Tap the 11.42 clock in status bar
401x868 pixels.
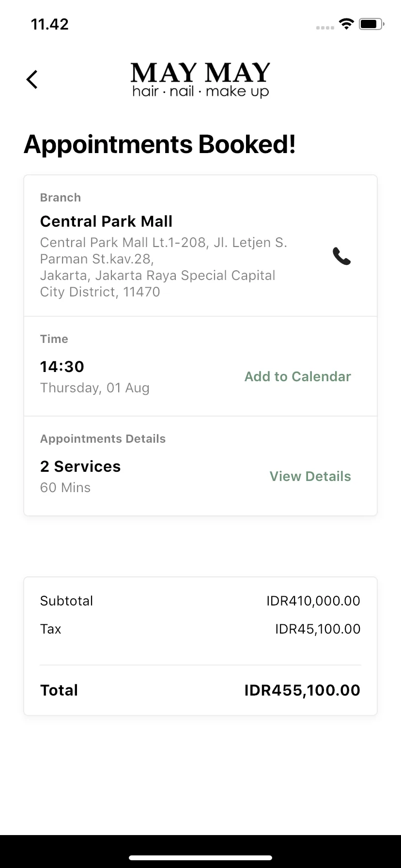tap(50, 24)
